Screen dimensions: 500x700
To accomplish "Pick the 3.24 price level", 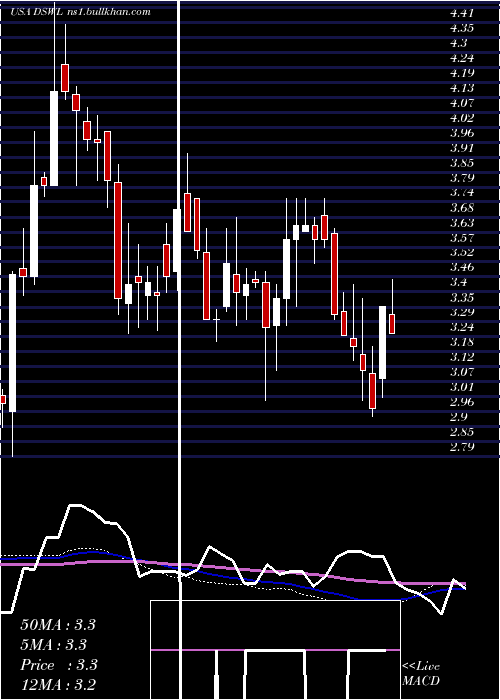I will 462,327.
